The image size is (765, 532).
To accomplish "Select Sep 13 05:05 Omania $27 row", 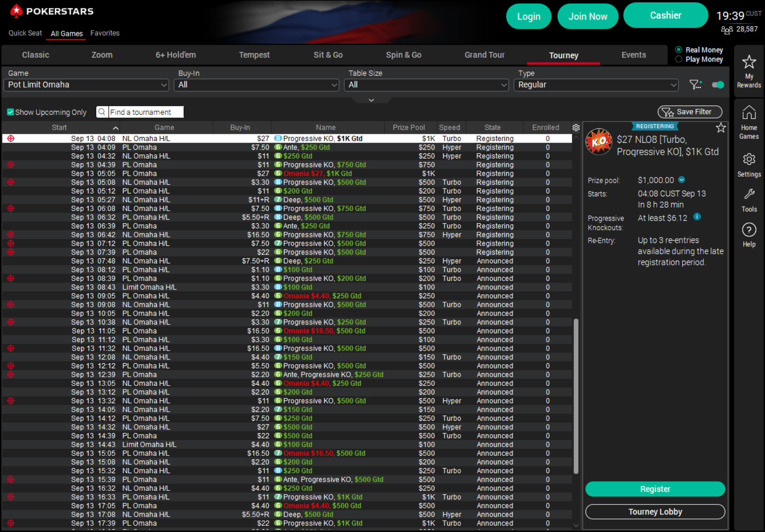I will pyautogui.click(x=287, y=173).
